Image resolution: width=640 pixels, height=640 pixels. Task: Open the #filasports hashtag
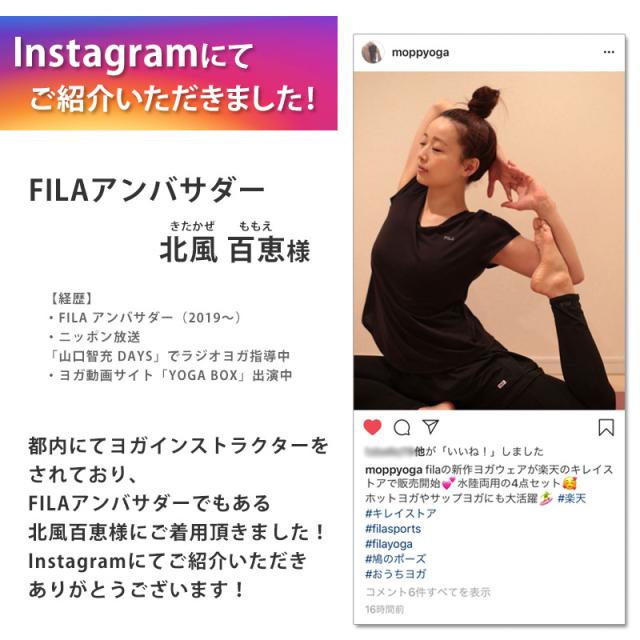[393, 529]
